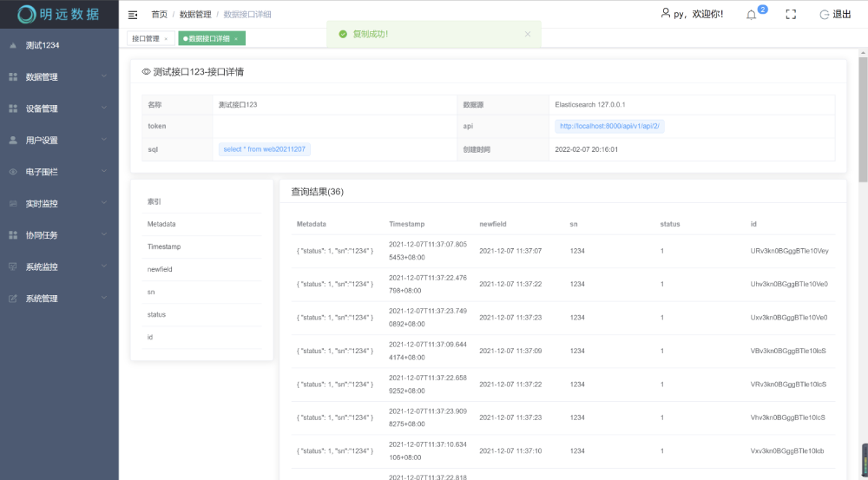Click the localhost api URL tag
Screen dimensions: 868x480
tap(609, 126)
